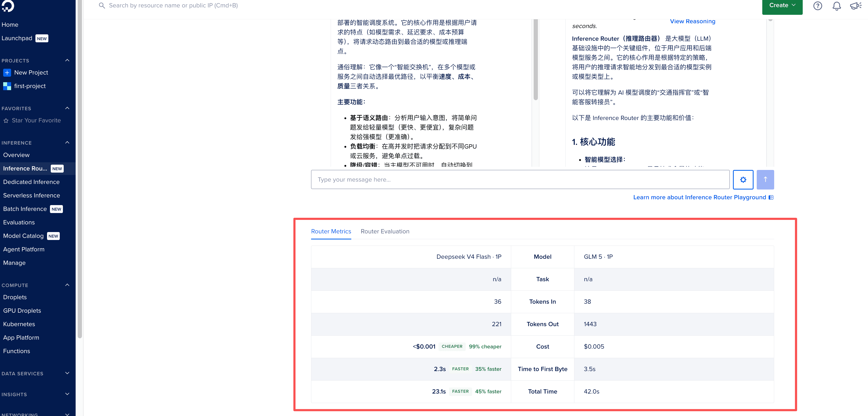868x416 pixels.
Task: Open the help question mark icon
Action: click(818, 6)
